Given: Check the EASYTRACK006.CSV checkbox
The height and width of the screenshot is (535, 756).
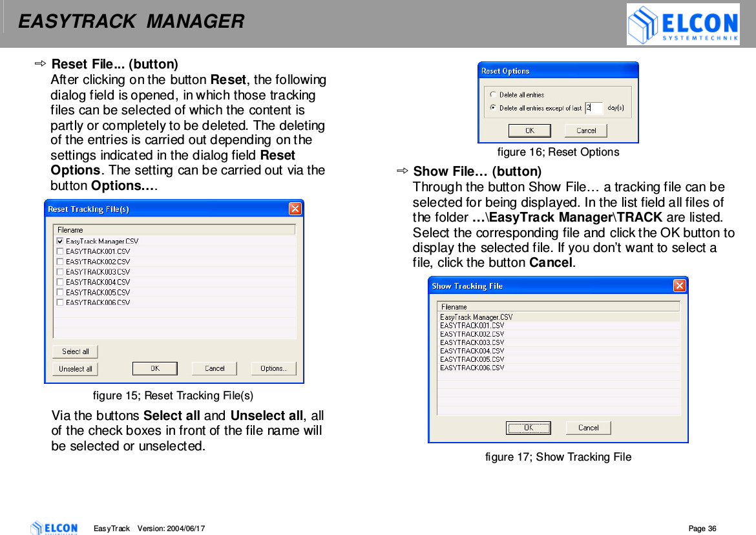Looking at the screenshot, I should [59, 302].
